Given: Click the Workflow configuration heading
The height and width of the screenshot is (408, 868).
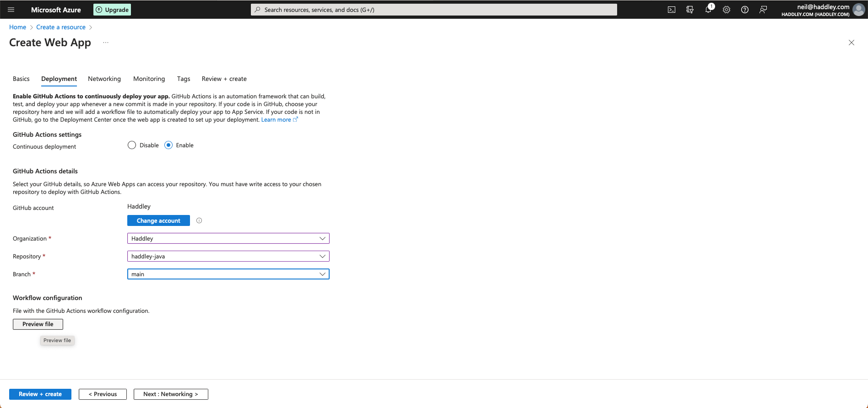Looking at the screenshot, I should pos(48,298).
